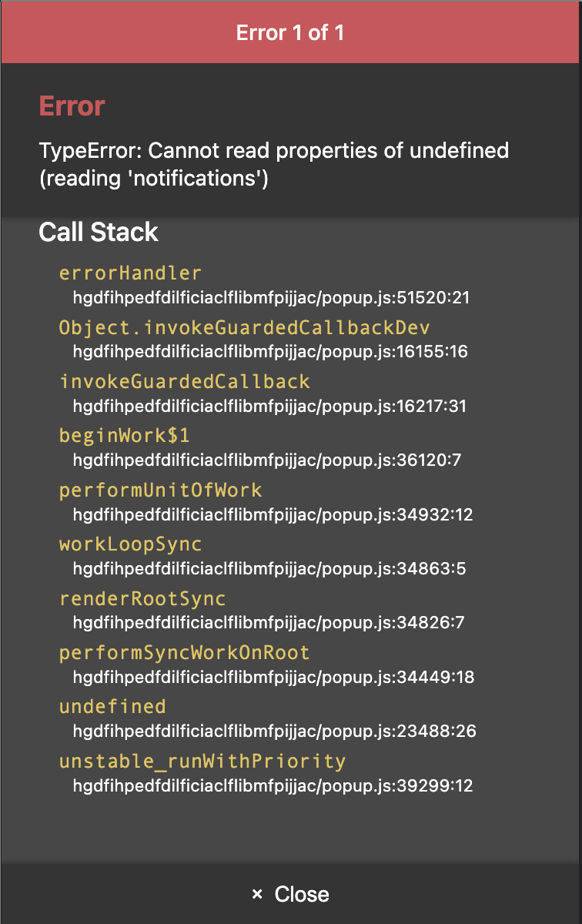This screenshot has height=924, width=582.
Task: Click the red Error heading
Action: tap(71, 106)
